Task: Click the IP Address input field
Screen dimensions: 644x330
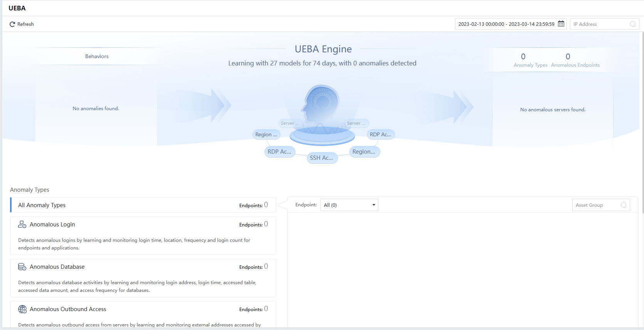Action: pos(600,24)
